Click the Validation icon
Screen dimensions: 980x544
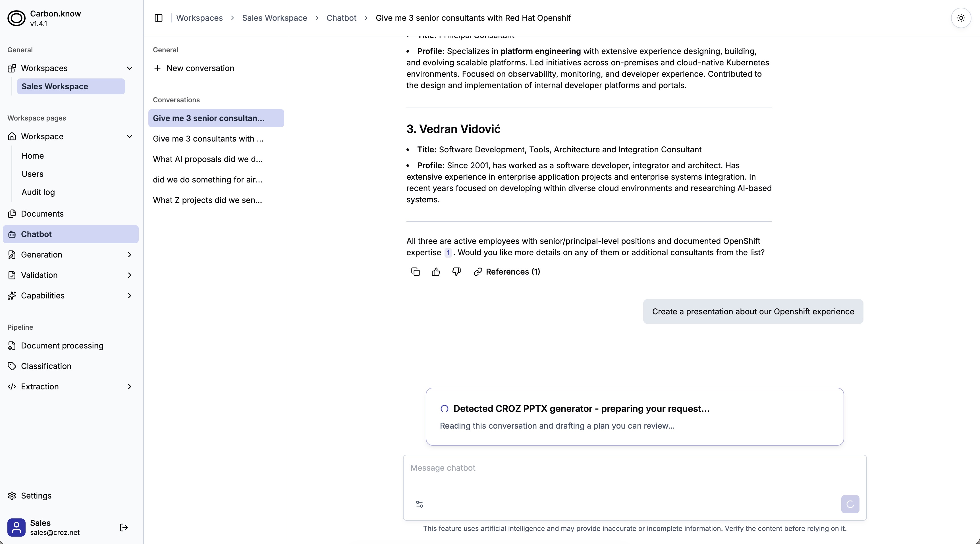12,275
